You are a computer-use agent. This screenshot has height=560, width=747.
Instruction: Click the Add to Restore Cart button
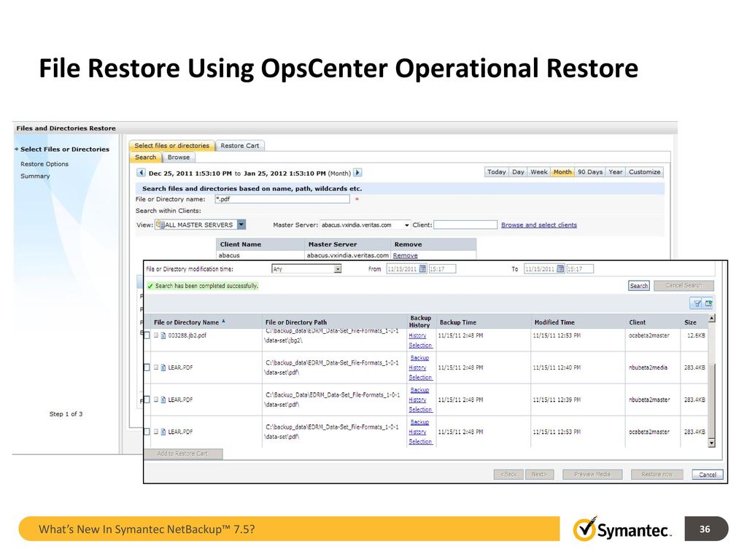[x=183, y=454]
